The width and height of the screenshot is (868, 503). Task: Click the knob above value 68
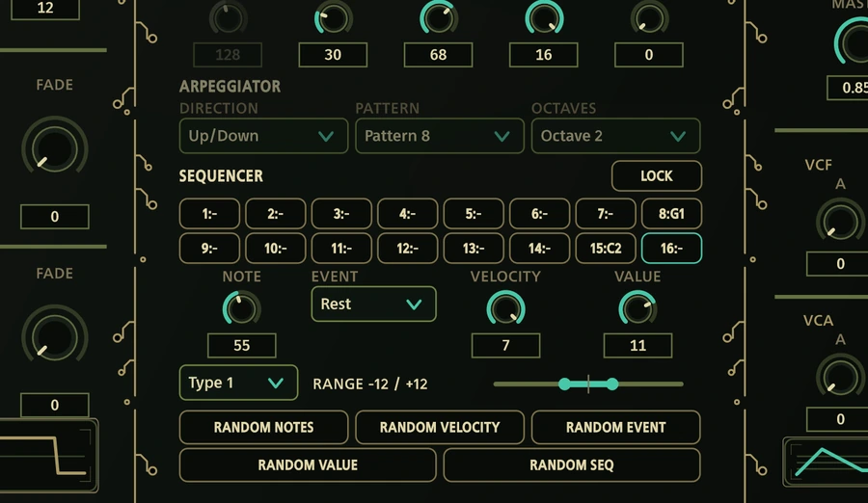[439, 17]
